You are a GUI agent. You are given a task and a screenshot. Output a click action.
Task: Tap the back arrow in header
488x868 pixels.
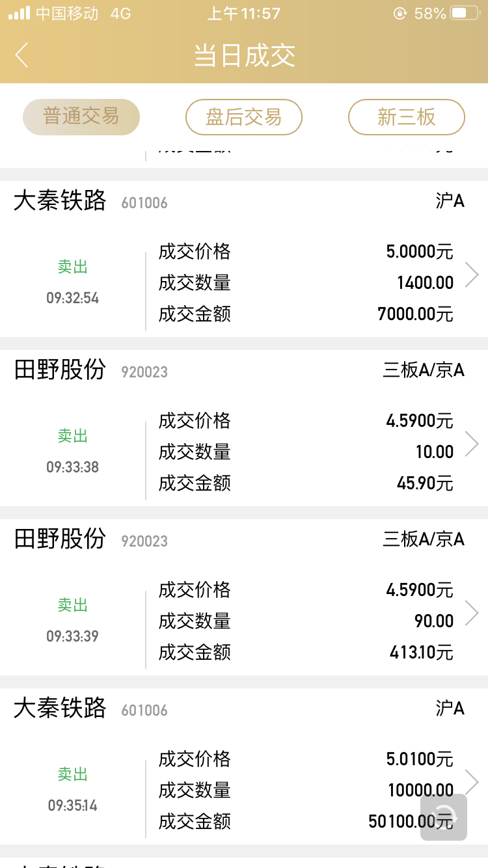point(22,55)
